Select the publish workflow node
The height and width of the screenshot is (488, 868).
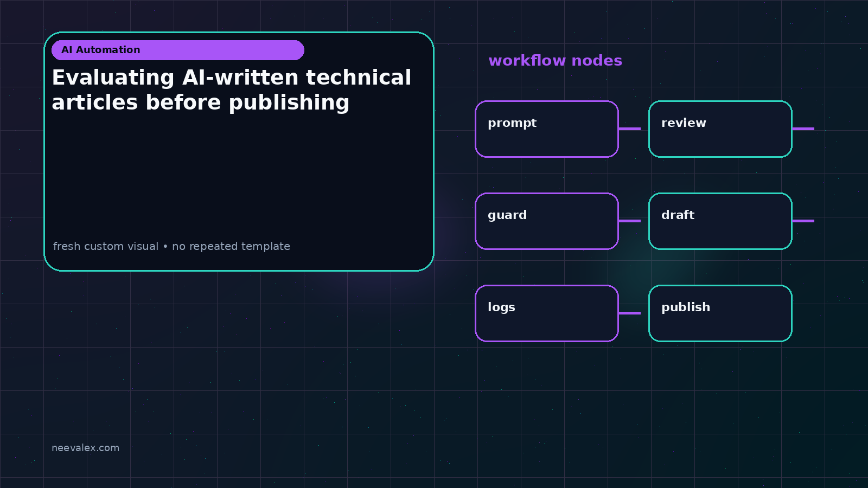(720, 313)
